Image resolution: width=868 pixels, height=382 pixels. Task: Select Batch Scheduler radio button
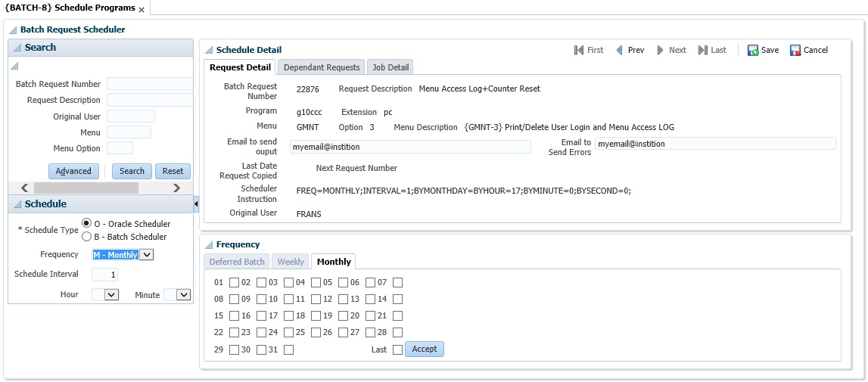pyautogui.click(x=86, y=236)
